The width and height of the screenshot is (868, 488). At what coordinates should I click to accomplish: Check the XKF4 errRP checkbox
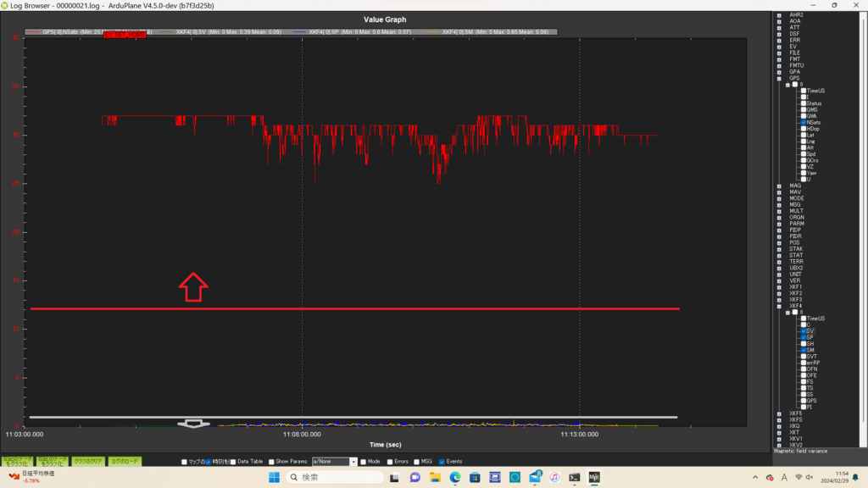804,363
